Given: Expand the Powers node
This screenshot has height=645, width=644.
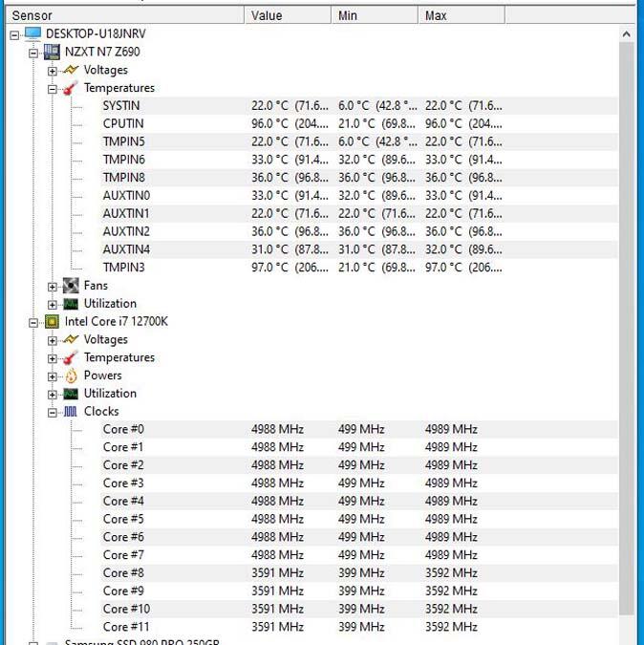Looking at the screenshot, I should coord(53,376).
